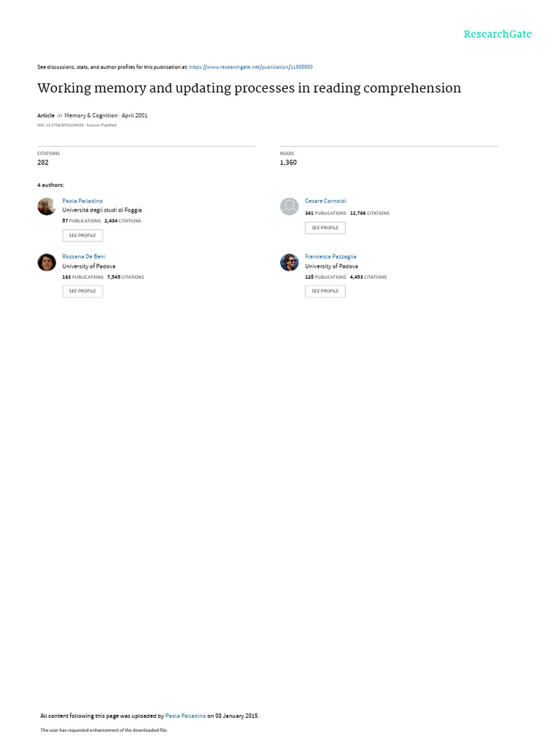Image resolution: width=560 pixels, height=747 pixels.
Task: Click See Profile button under Francesca Pazzaglia
Action: 325,291
